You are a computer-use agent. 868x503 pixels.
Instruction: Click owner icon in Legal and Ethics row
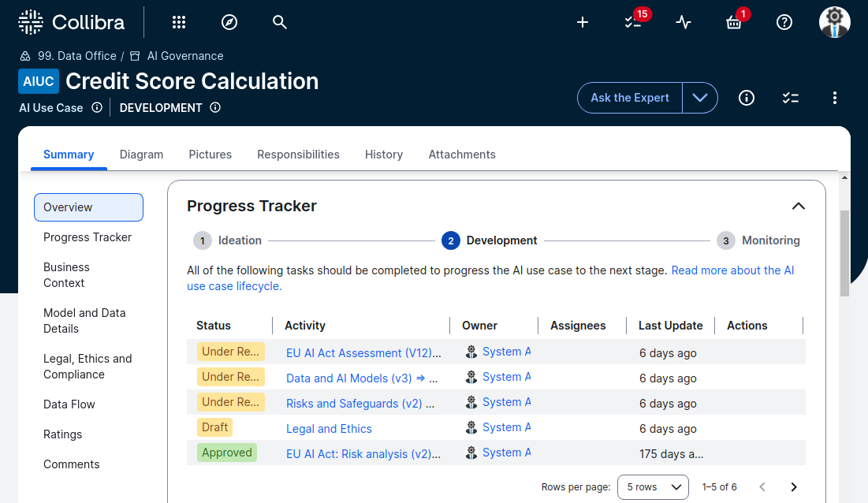[471, 428]
